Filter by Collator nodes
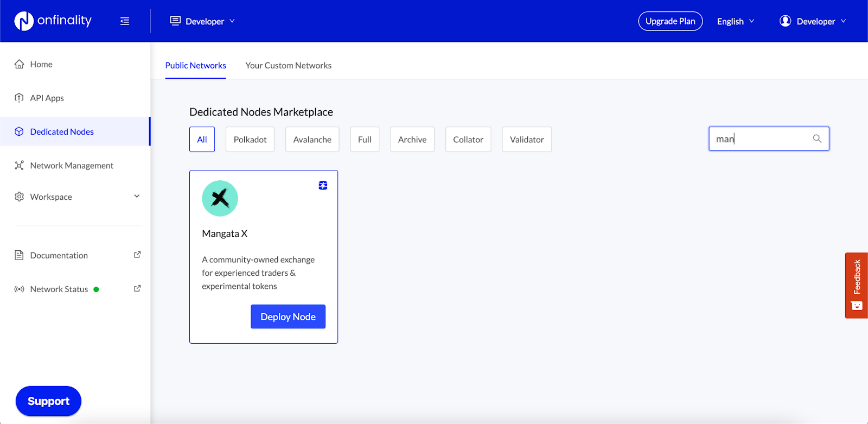The width and height of the screenshot is (868, 424). coord(468,140)
